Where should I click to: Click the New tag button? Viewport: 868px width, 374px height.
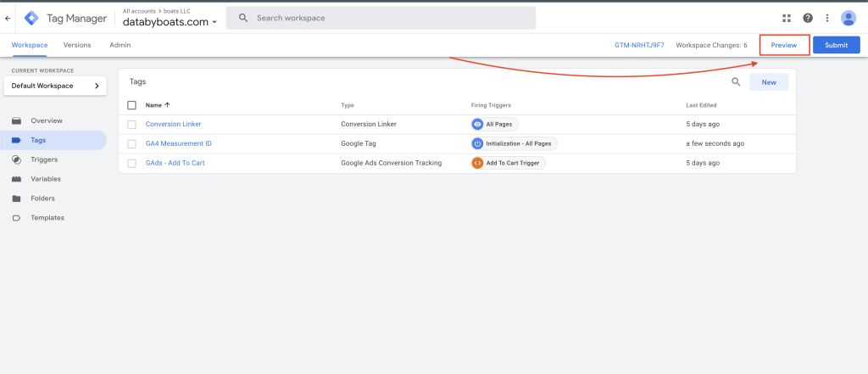[x=769, y=82]
